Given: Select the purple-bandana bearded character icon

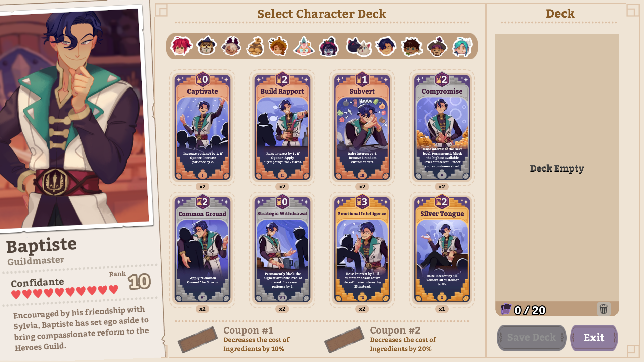Looking at the screenshot, I should 437,47.
